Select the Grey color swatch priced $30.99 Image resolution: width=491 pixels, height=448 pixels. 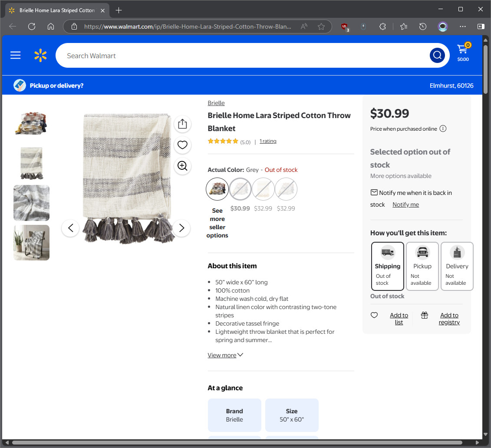[x=240, y=189]
